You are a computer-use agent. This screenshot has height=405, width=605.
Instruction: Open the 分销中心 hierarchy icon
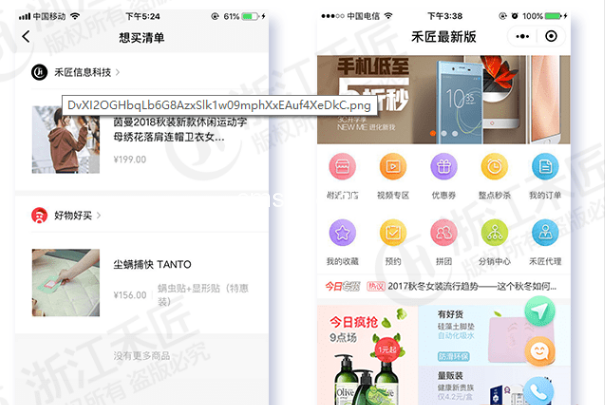pyautogui.click(x=494, y=233)
